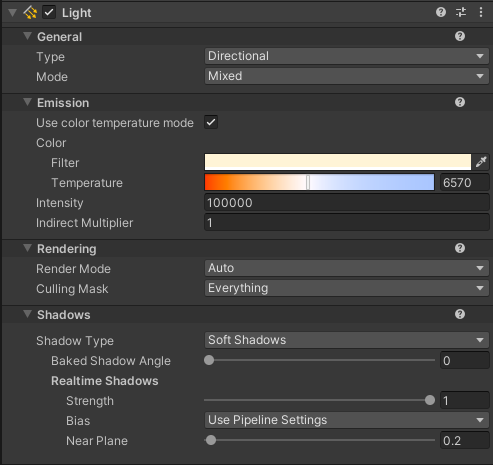This screenshot has height=465, width=493.
Task: Collapse the Light component foldout arrow
Action: coord(13,13)
